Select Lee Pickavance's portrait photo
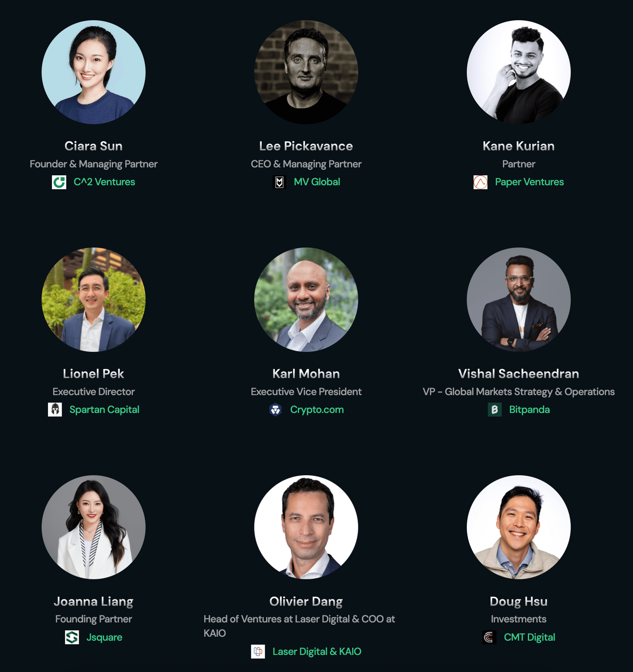The image size is (633, 672). [306, 72]
